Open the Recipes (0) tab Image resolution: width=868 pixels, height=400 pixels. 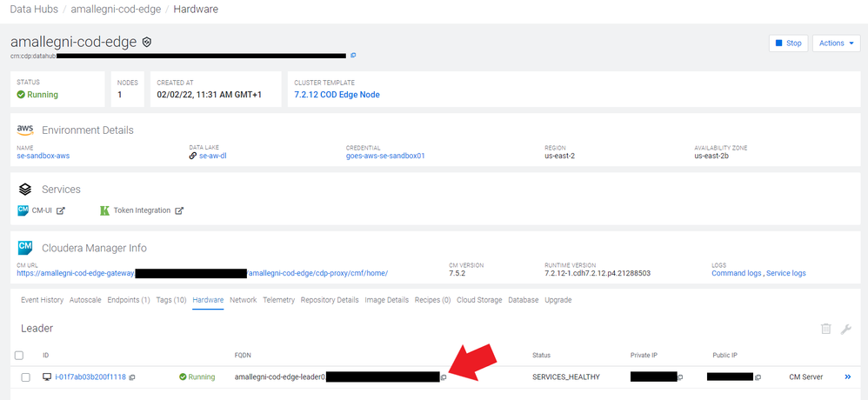click(432, 300)
